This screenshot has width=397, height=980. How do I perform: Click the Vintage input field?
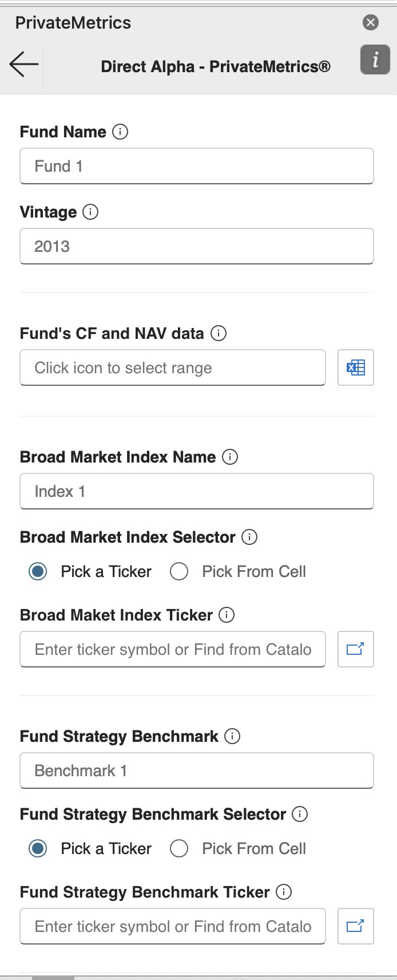click(197, 246)
